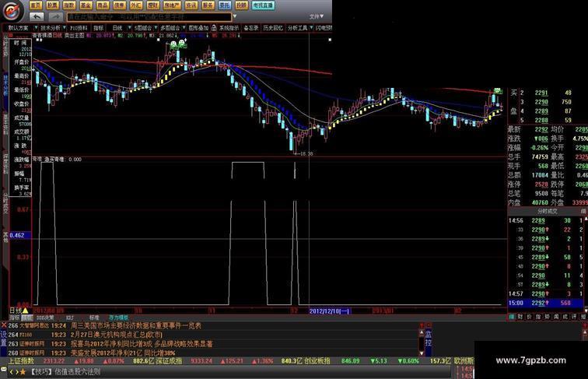Click the 最新 2292 price value
The image size is (588, 379).
coord(541,129)
